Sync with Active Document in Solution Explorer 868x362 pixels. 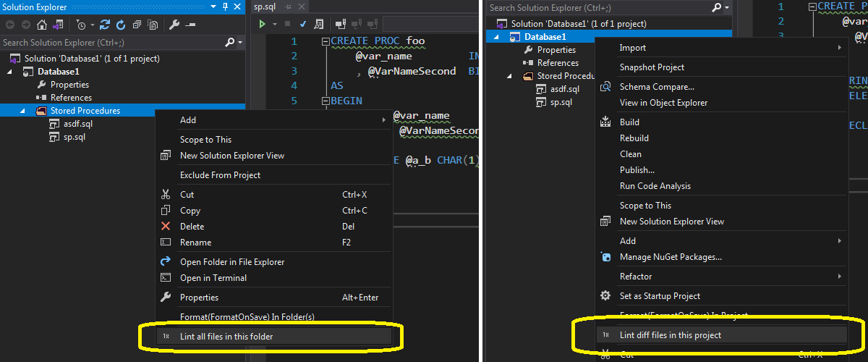point(106,25)
